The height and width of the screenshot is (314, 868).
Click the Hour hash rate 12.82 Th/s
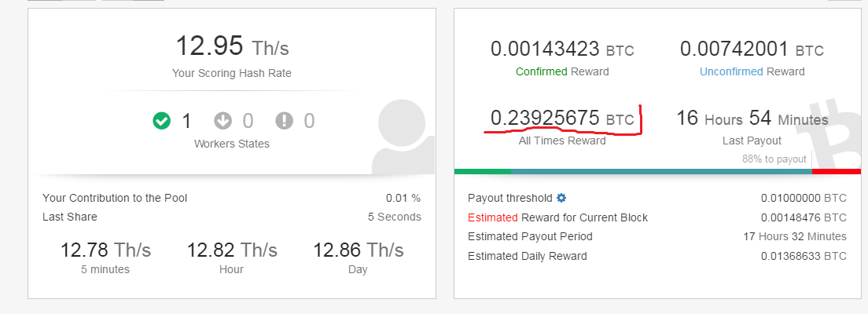[x=231, y=250]
